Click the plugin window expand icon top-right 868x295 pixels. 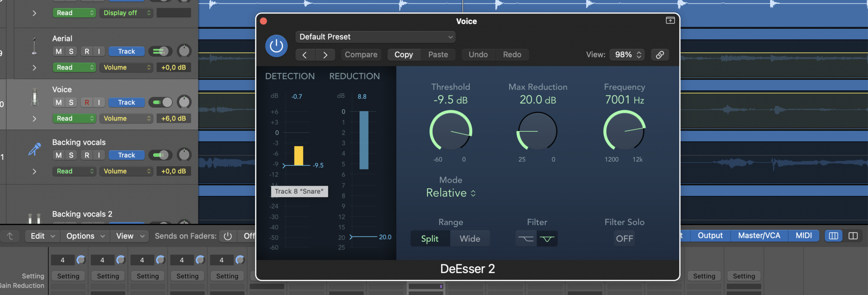click(x=670, y=20)
